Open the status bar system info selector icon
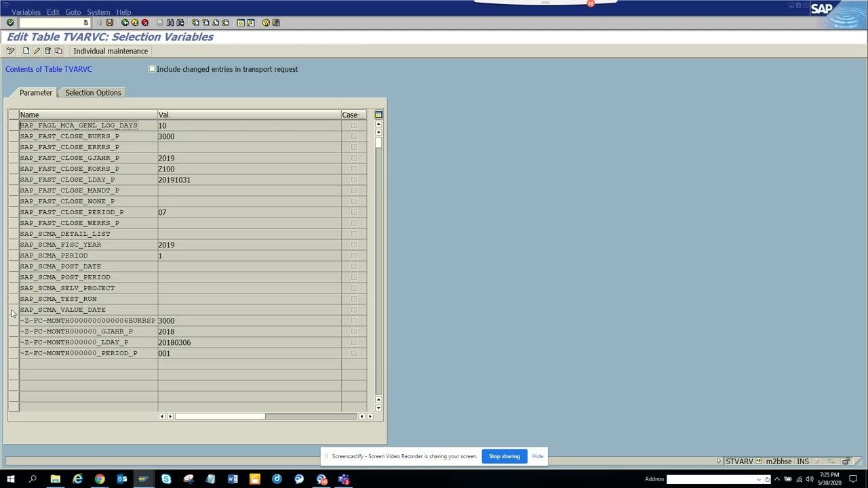Image resolution: width=868 pixels, height=488 pixels. (x=758, y=461)
